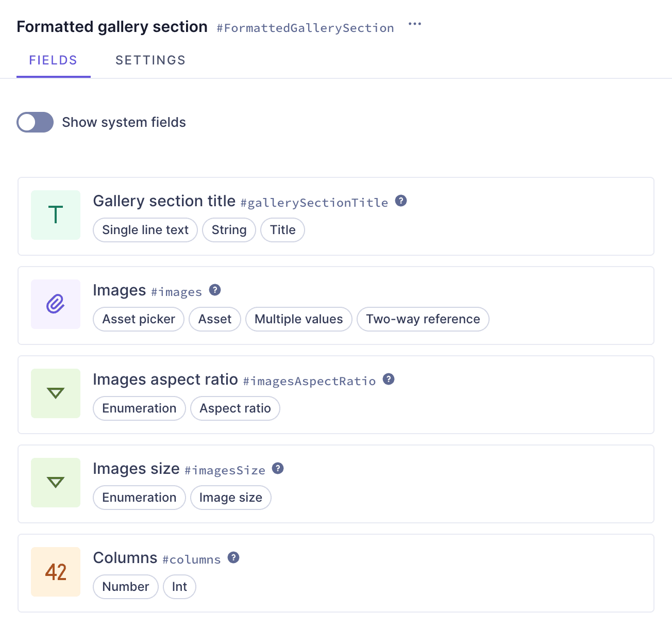Open help tooltip next to #imagesSize

point(278,468)
